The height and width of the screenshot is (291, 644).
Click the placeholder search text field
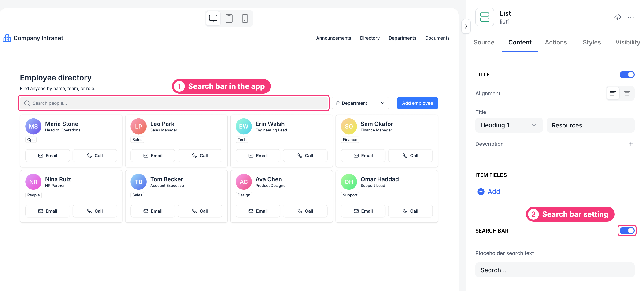point(555,270)
